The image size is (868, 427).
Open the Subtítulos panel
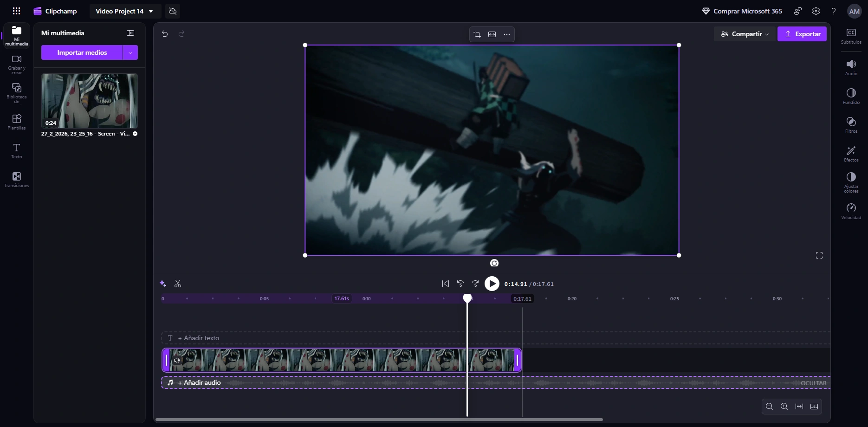pos(851,36)
